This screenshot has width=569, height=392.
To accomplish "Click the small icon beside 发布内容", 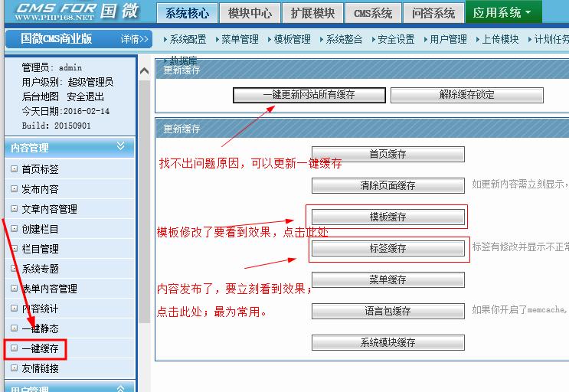I will [x=14, y=189].
